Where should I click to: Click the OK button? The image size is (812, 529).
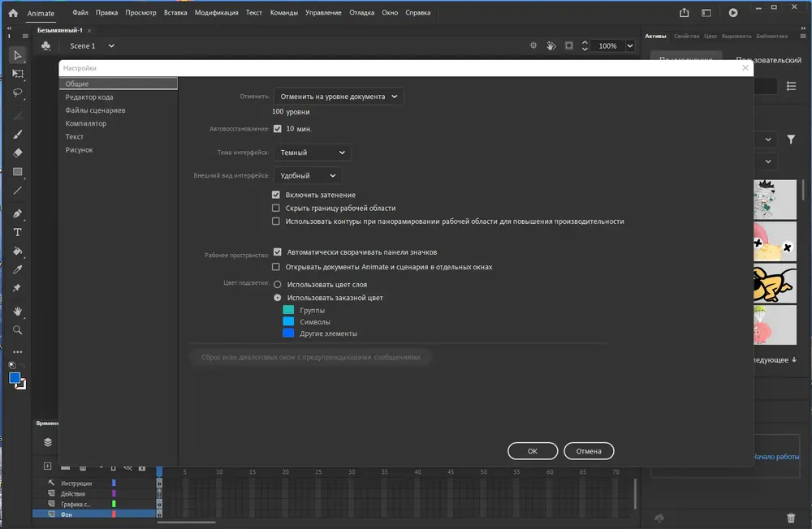533,451
